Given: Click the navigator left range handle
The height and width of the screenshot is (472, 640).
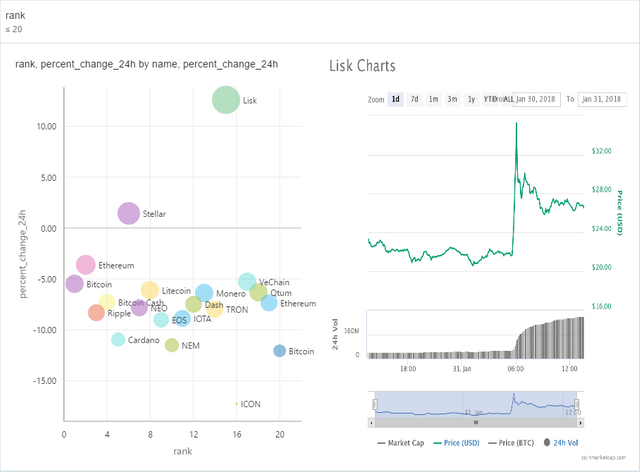Looking at the screenshot, I should 375,404.
